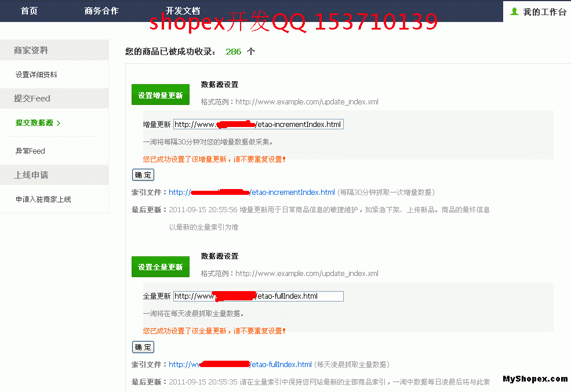Image resolution: width=571 pixels, height=392 pixels.
Task: Click 以最新的全量索引为准 text
Action: point(203,227)
